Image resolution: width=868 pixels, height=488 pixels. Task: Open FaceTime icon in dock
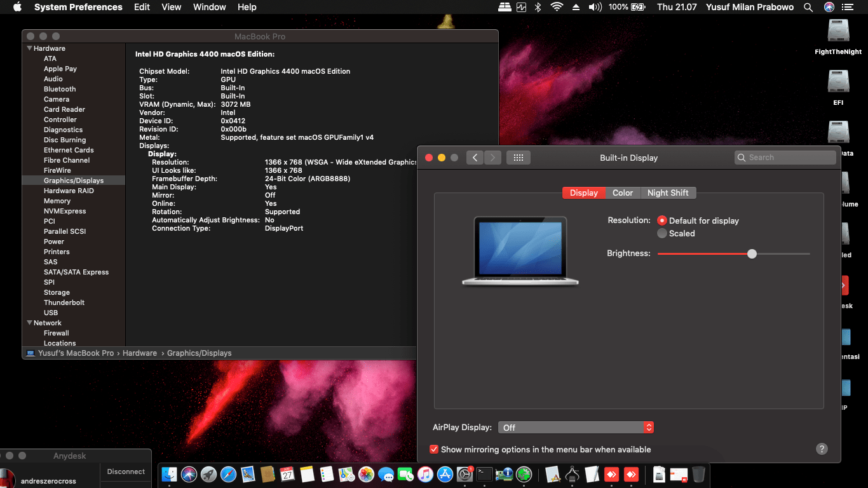coord(405,474)
